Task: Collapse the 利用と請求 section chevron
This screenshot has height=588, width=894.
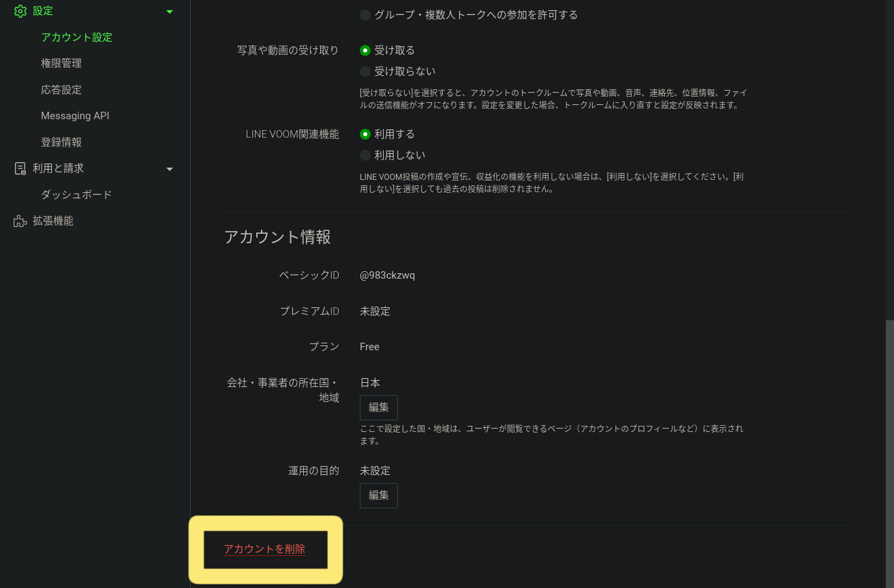Action: (x=169, y=168)
